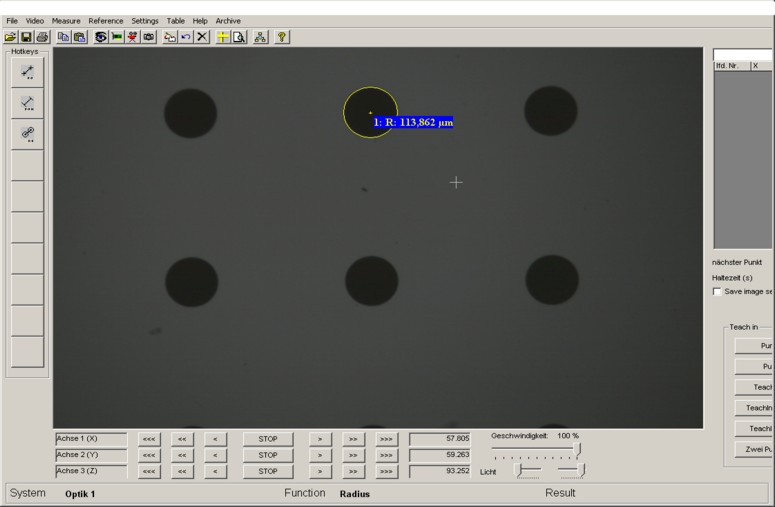The width and height of the screenshot is (775, 507).
Task: Open the Settings menu
Action: (145, 21)
